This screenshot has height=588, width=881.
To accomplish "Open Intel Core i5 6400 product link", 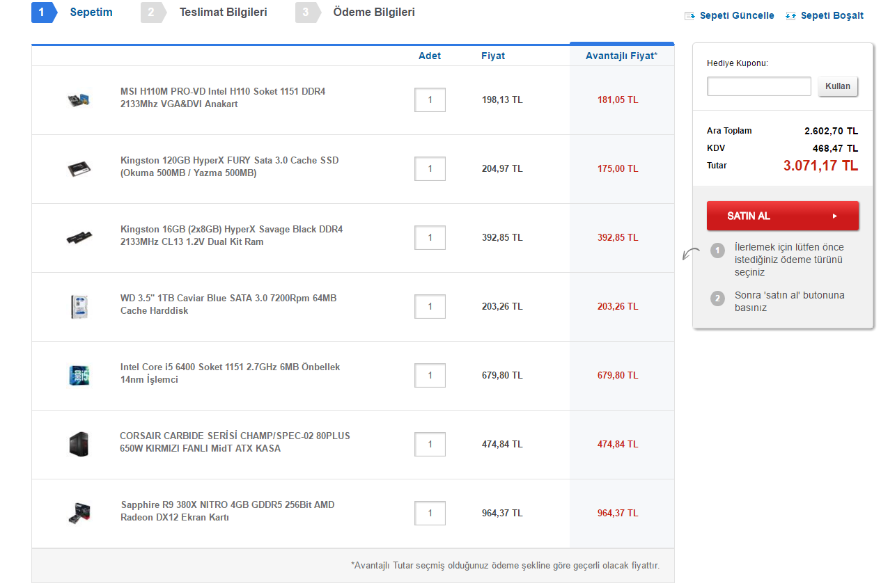I will [x=230, y=373].
